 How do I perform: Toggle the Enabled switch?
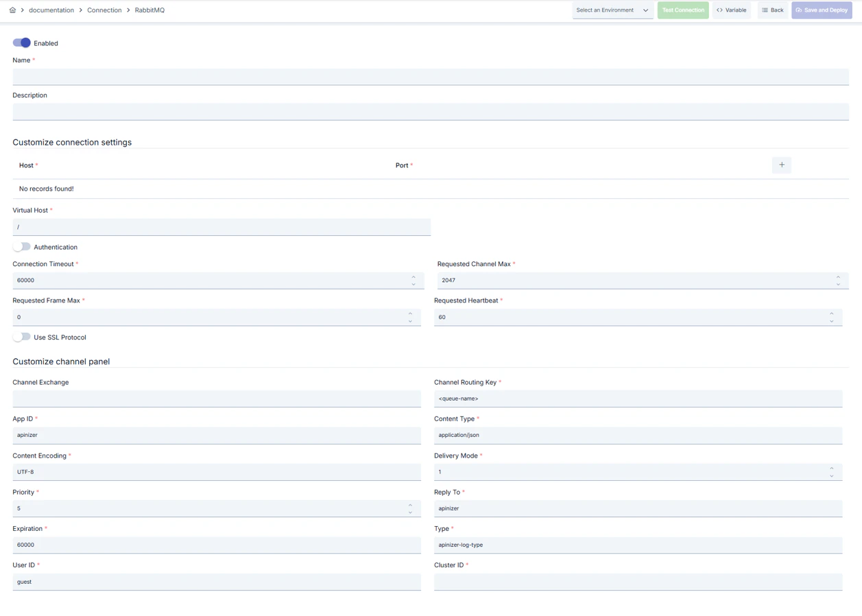pyautogui.click(x=21, y=43)
